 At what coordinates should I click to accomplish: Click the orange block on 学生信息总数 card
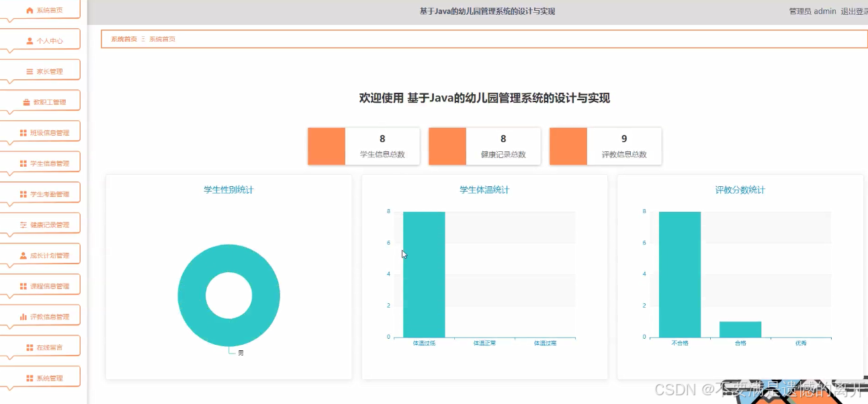(x=327, y=146)
